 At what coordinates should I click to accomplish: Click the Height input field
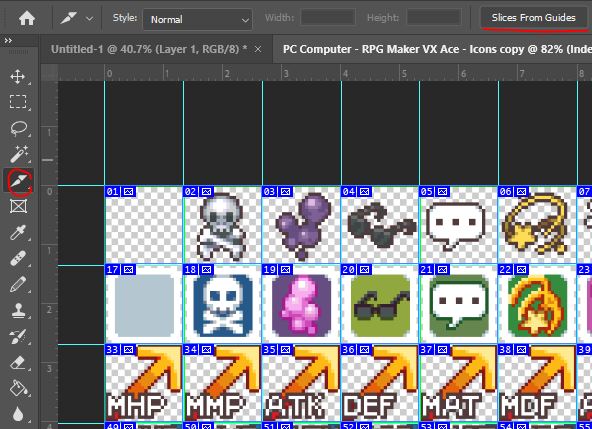[434, 18]
